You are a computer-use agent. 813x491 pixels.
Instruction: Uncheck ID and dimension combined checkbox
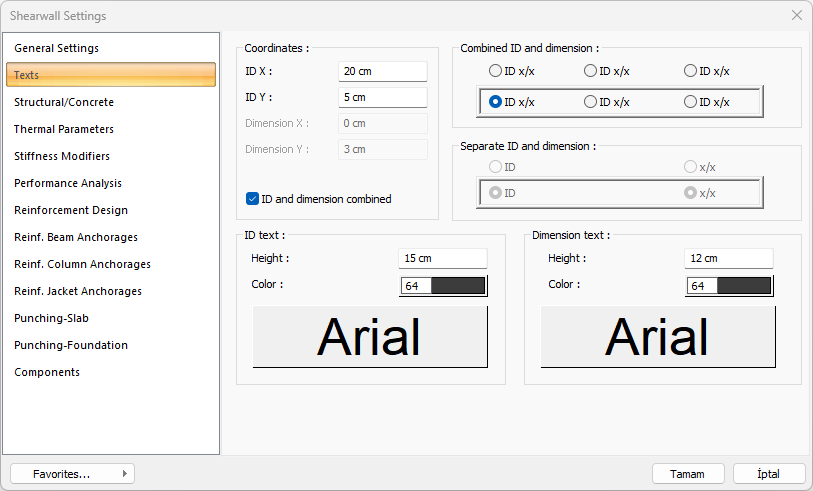(x=253, y=199)
